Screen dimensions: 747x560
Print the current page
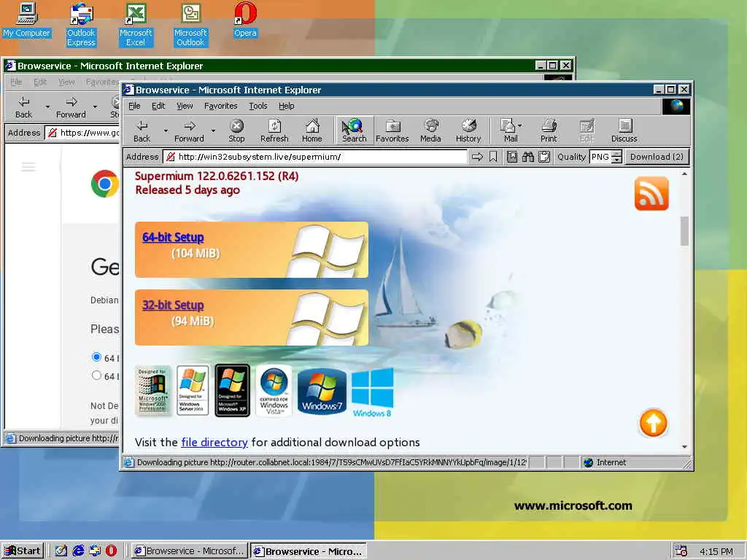[x=549, y=131]
